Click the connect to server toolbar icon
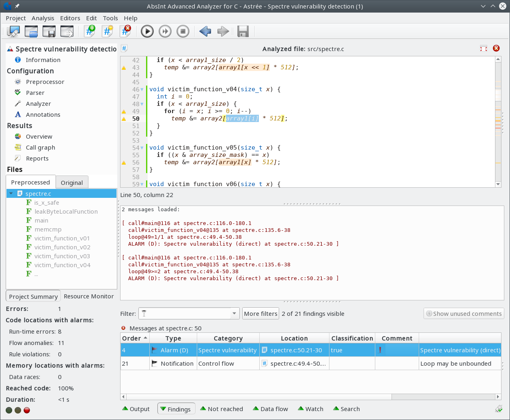The width and height of the screenshot is (510, 420). coord(13,31)
